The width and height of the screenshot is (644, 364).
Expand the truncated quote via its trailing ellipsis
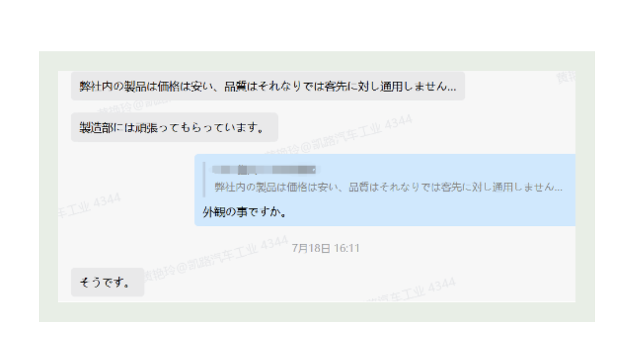point(557,188)
